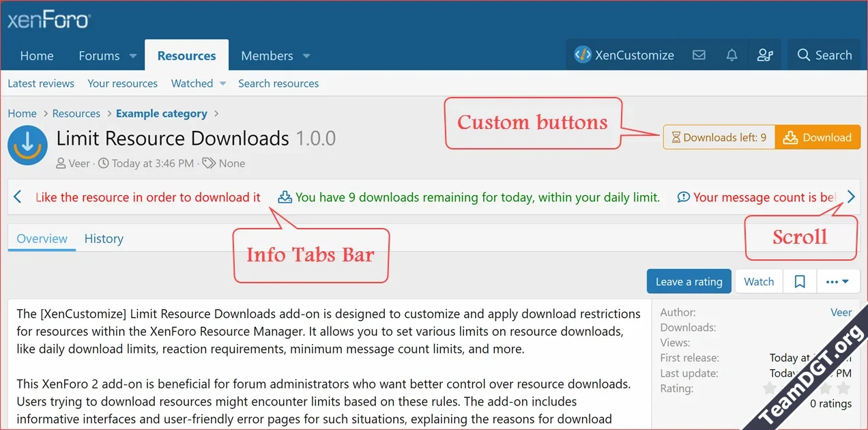Open the inbox envelope icon
868x430 pixels.
click(x=699, y=55)
